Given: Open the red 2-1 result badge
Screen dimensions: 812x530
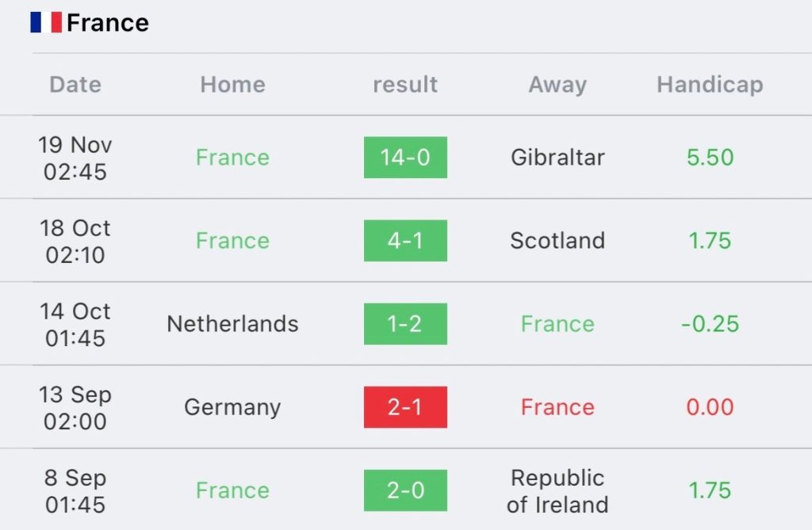Looking at the screenshot, I should click(405, 407).
